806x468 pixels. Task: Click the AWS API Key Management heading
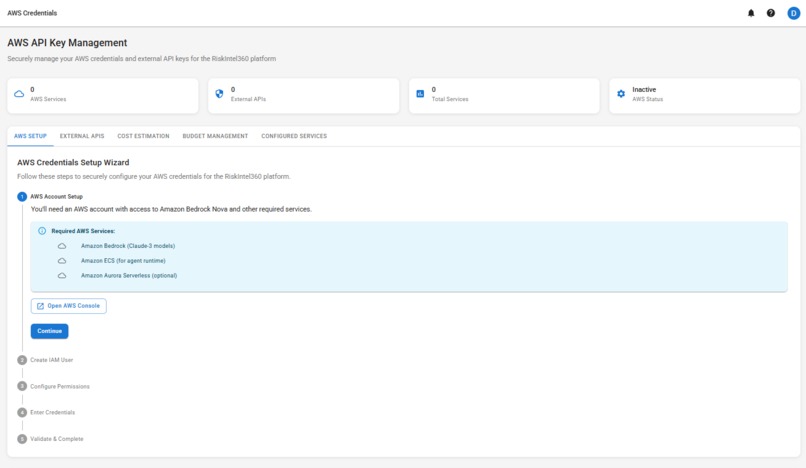67,43
